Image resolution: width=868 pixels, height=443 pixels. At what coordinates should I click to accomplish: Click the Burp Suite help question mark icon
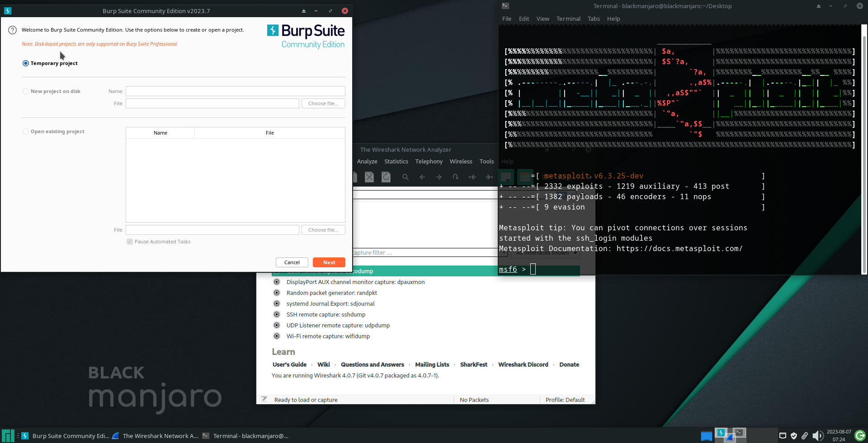(x=13, y=30)
